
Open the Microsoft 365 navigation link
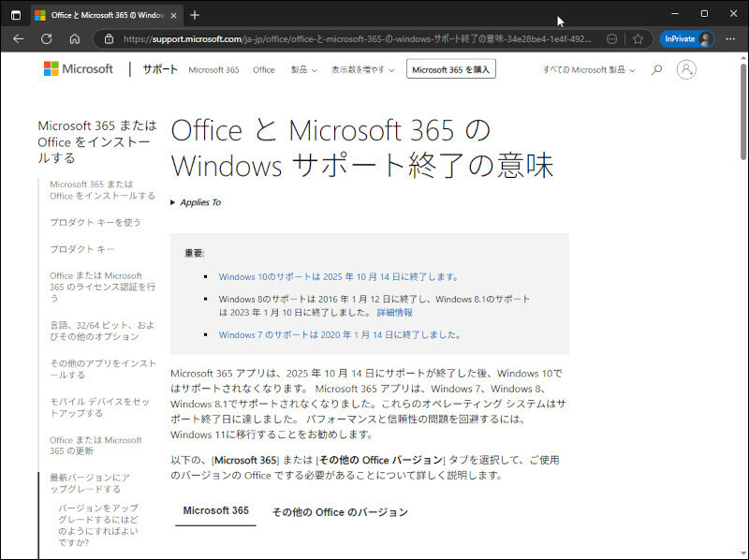pyautogui.click(x=213, y=69)
